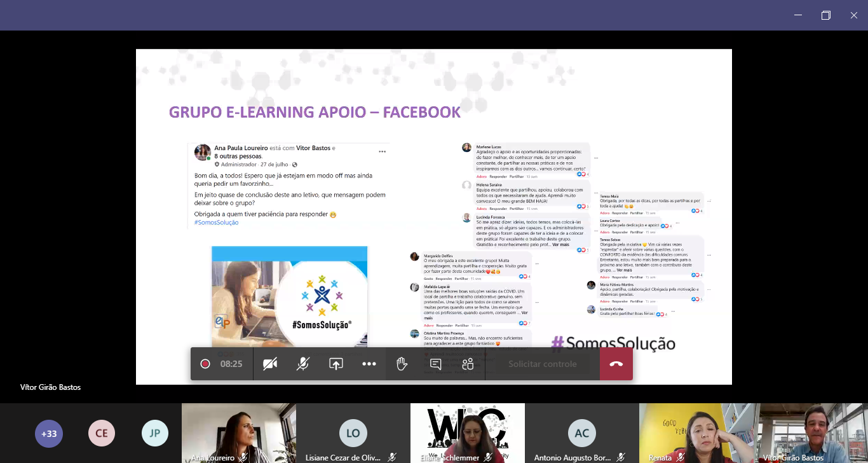Image resolution: width=868 pixels, height=463 pixels.
Task: Click the red recording indicator icon
Action: point(205,364)
